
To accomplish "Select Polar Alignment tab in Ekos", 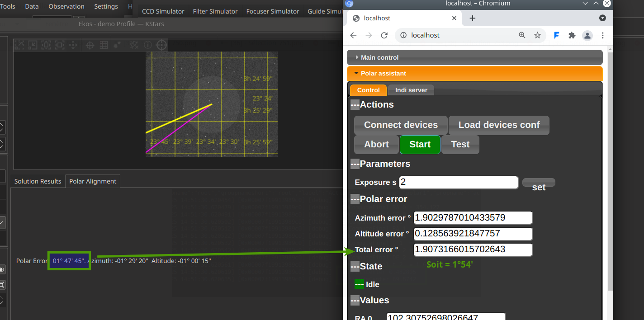I will (x=93, y=181).
